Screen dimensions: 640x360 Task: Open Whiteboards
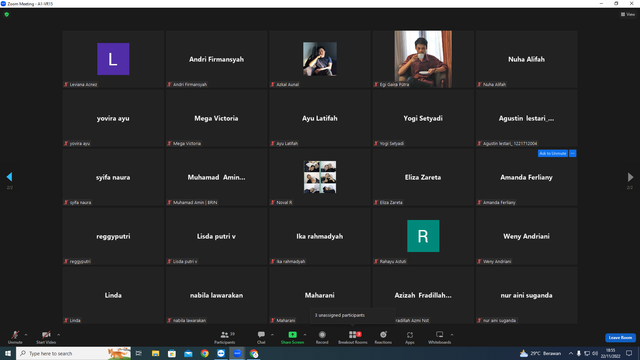(x=440, y=337)
